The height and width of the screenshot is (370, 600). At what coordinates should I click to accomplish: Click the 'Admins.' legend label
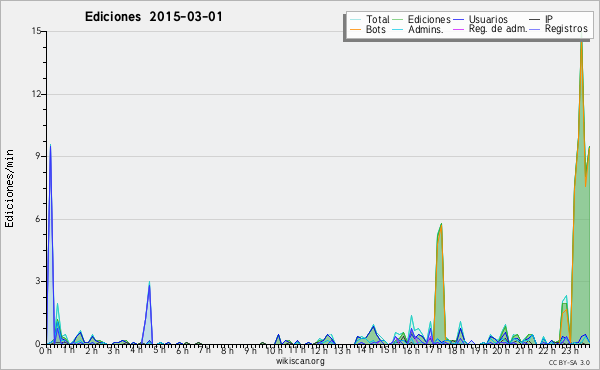point(426,29)
